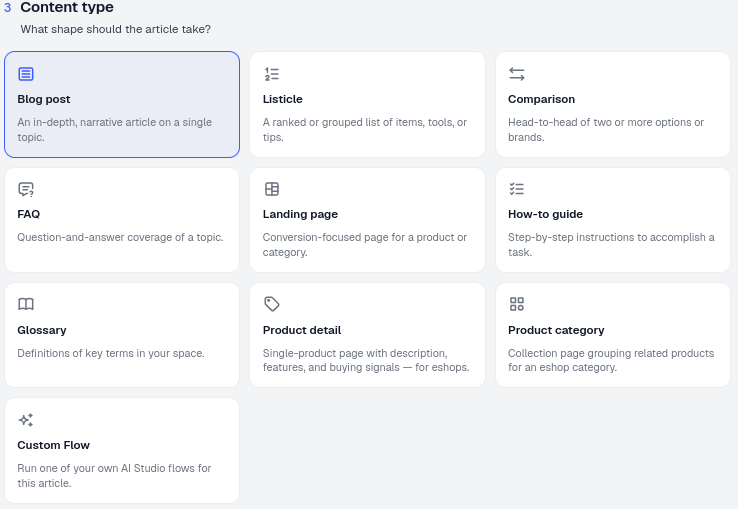Select Custom Flow card title
Screen dimensions: 738x509
point(53,445)
